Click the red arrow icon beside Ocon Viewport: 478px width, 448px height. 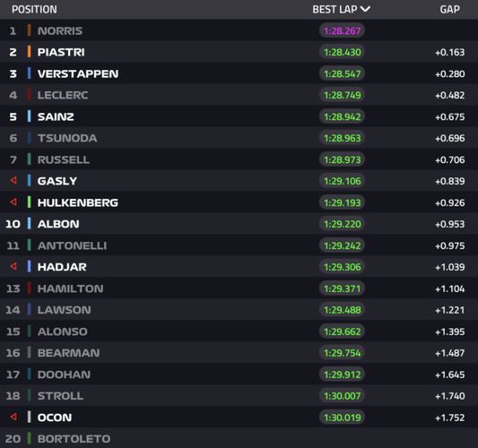[13, 417]
